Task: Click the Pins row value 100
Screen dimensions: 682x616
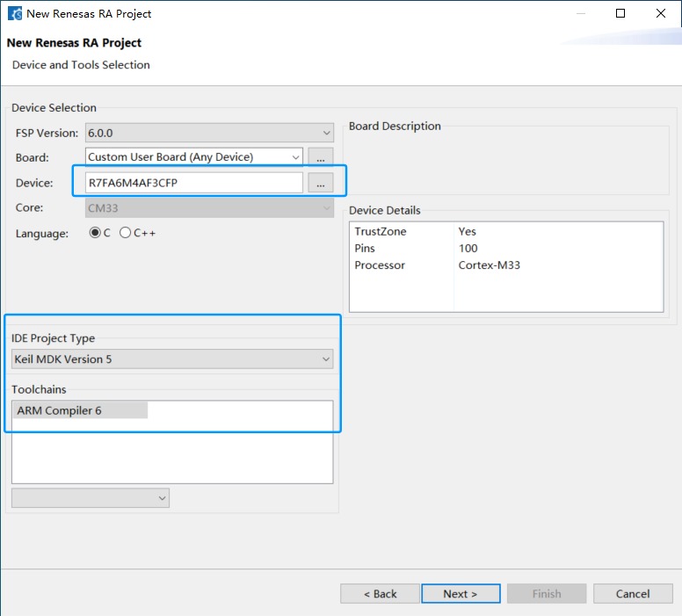Action: click(468, 249)
